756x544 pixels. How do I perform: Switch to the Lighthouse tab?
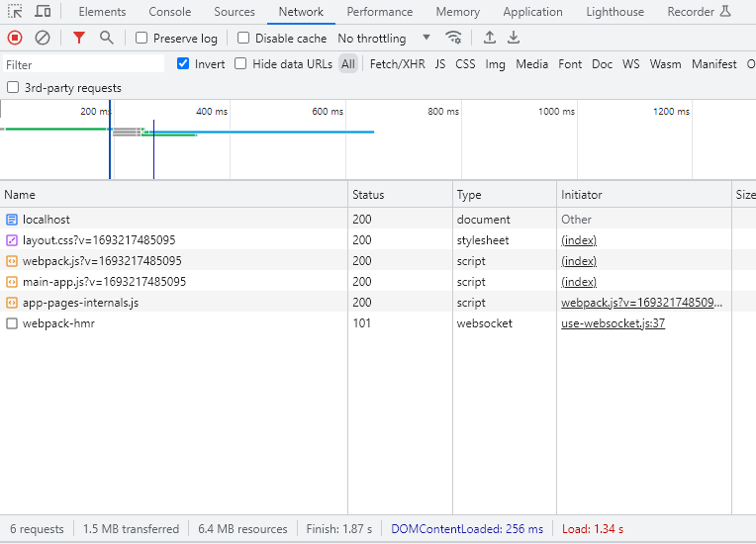click(x=615, y=12)
